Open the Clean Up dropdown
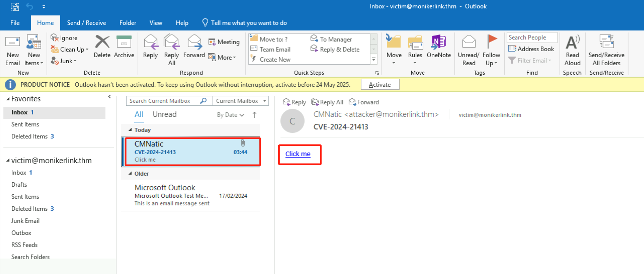Screen dimensions: 644x274 pyautogui.click(x=70, y=49)
